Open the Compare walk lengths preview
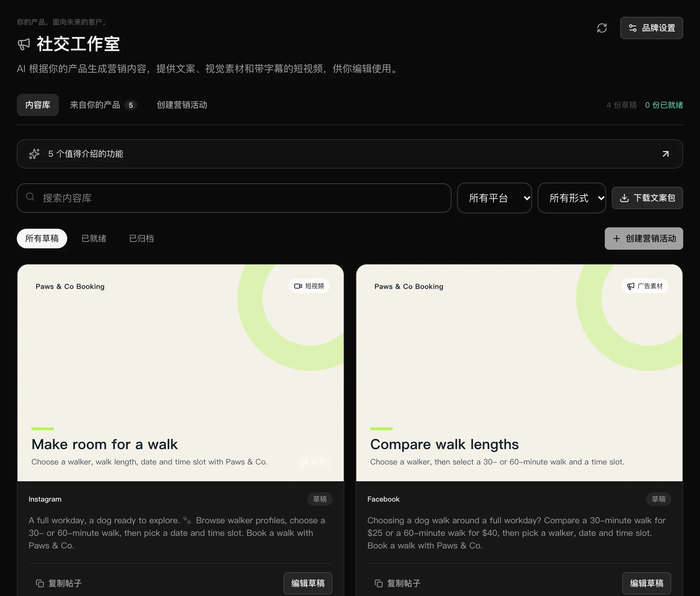 519,373
